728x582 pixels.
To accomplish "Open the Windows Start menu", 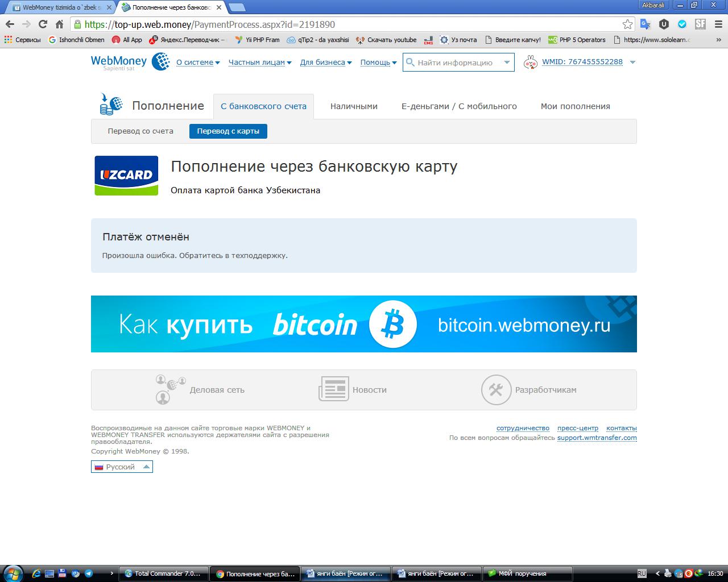I will click(x=13, y=573).
